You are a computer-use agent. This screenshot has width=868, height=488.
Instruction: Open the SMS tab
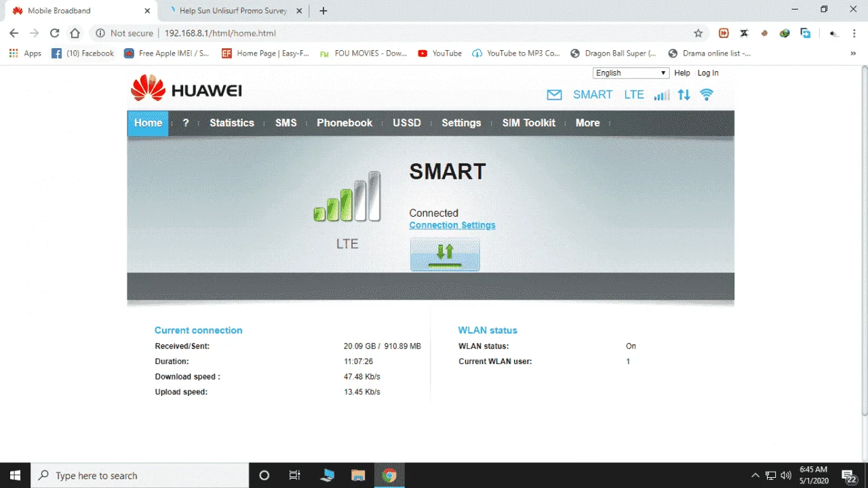point(286,123)
